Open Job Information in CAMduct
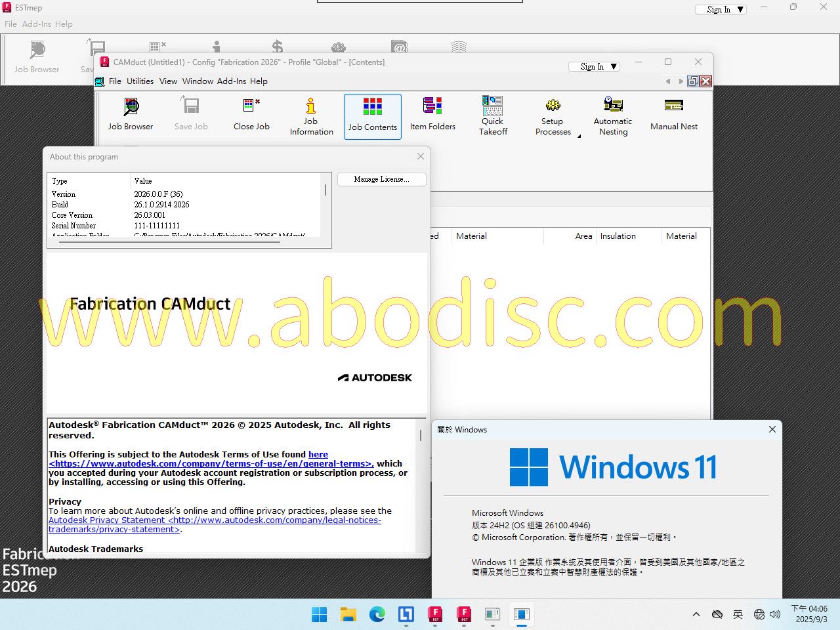Image resolution: width=840 pixels, height=630 pixels. pos(311,116)
